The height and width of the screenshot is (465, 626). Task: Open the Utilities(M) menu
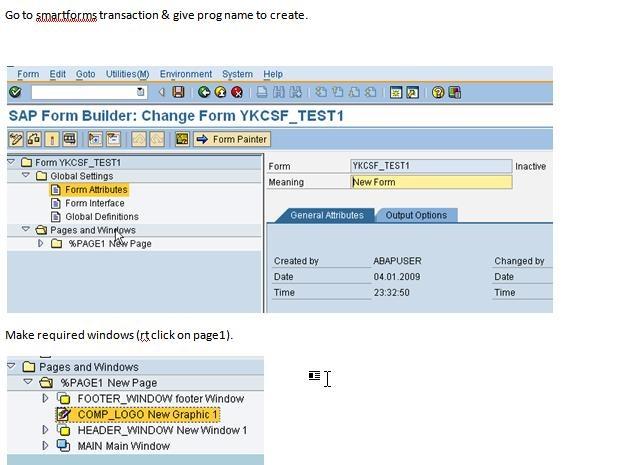tap(127, 74)
